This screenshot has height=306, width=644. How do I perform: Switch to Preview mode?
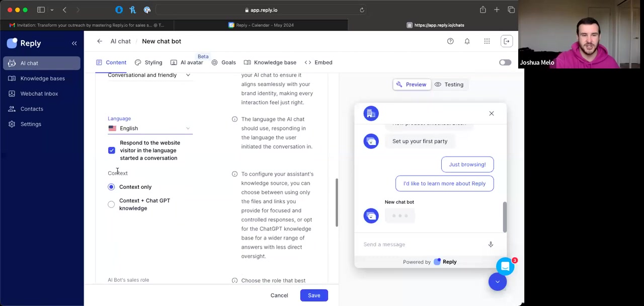[x=411, y=85]
